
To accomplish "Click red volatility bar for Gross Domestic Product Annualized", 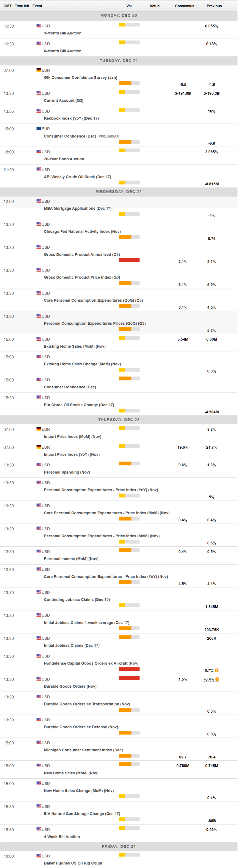I will (129, 260).
